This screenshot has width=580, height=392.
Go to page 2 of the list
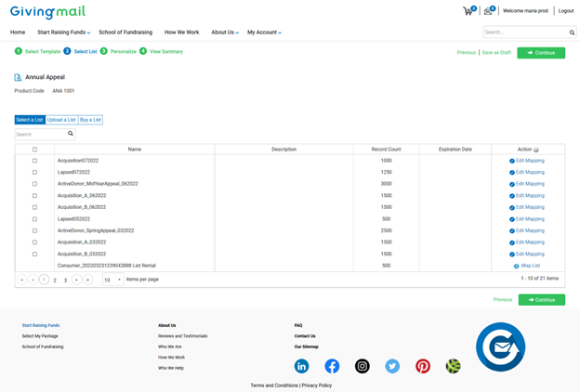click(55, 281)
